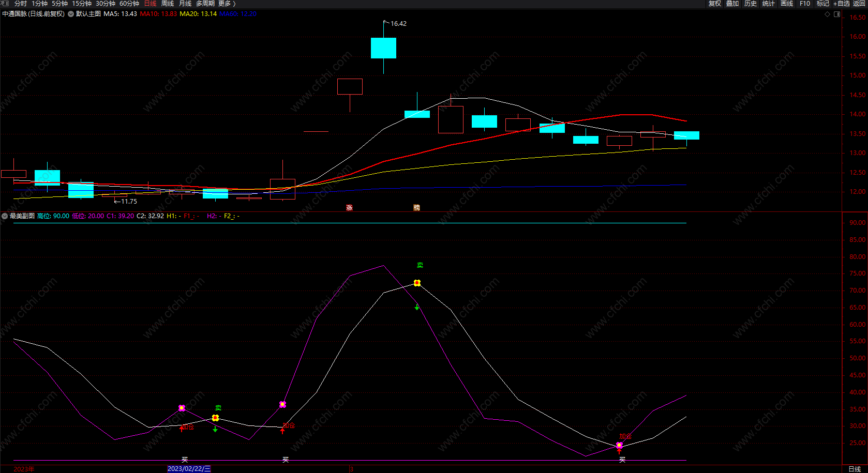The image size is (868, 473).
Task: Click the 标记 mark button
Action: point(823,4)
